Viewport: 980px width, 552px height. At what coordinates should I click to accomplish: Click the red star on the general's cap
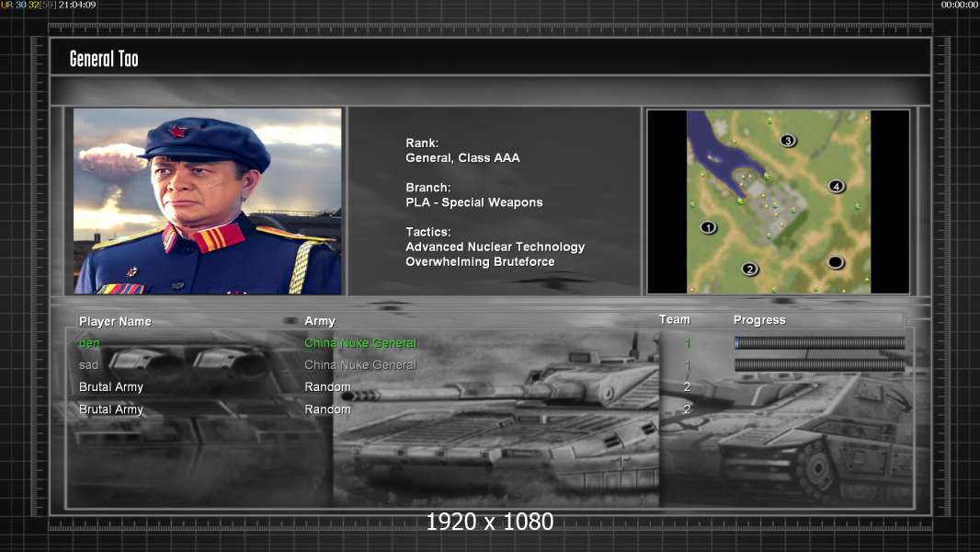[x=177, y=131]
